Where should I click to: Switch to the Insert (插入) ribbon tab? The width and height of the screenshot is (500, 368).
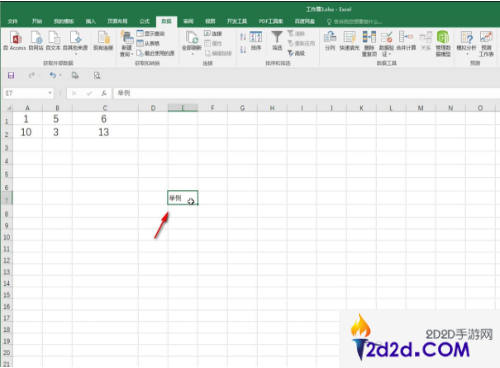91,21
